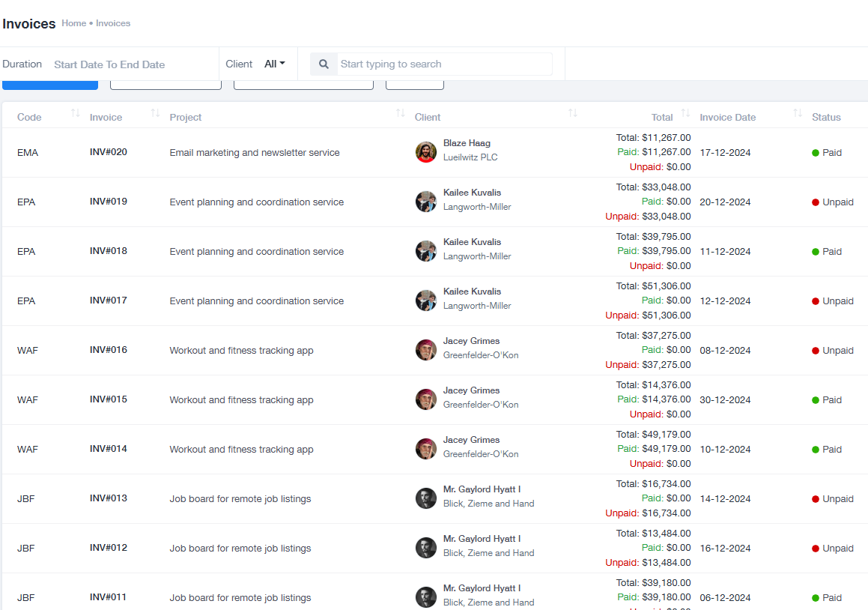Viewport: 868px width, 610px height.
Task: Sort by Total column sort icon
Action: pyautogui.click(x=685, y=113)
